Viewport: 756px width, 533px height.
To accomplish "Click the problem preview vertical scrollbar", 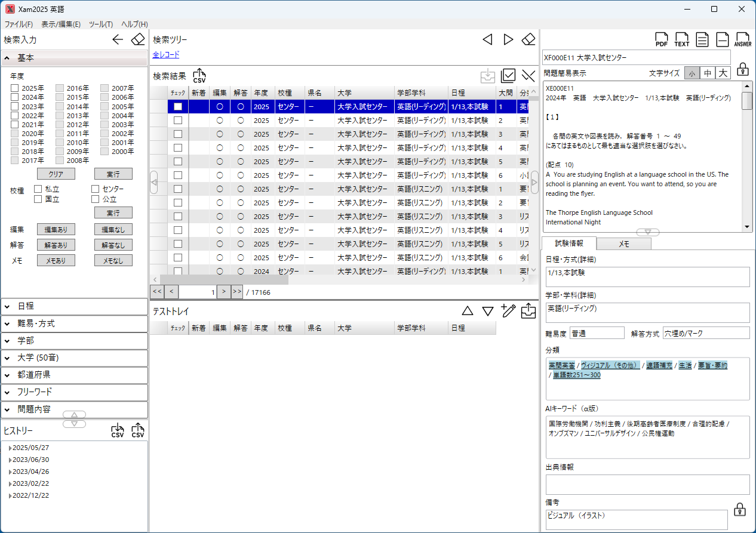I will point(747,101).
